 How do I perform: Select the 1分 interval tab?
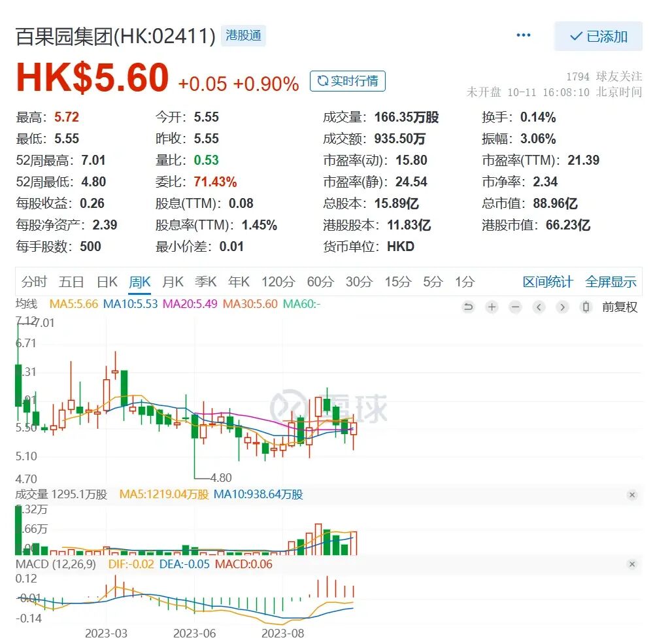point(465,282)
